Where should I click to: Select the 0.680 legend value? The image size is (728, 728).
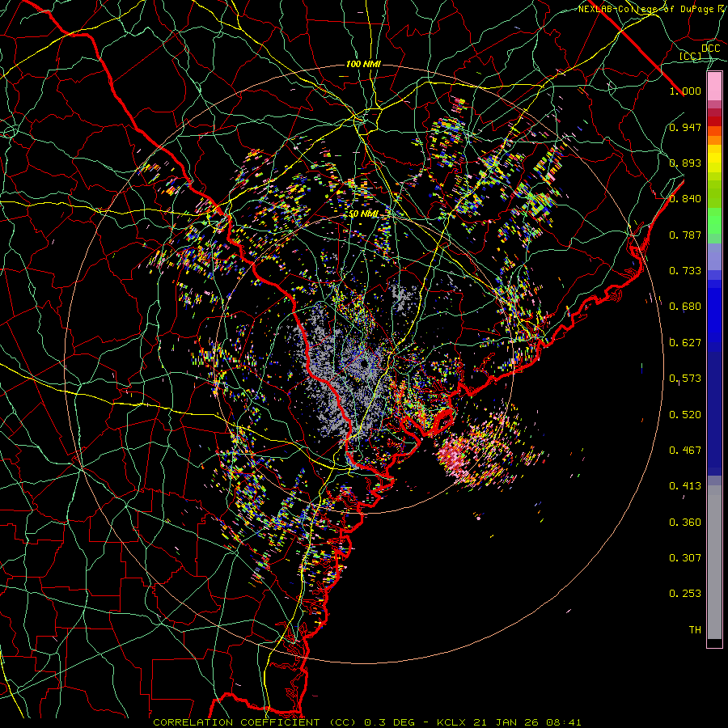685,307
